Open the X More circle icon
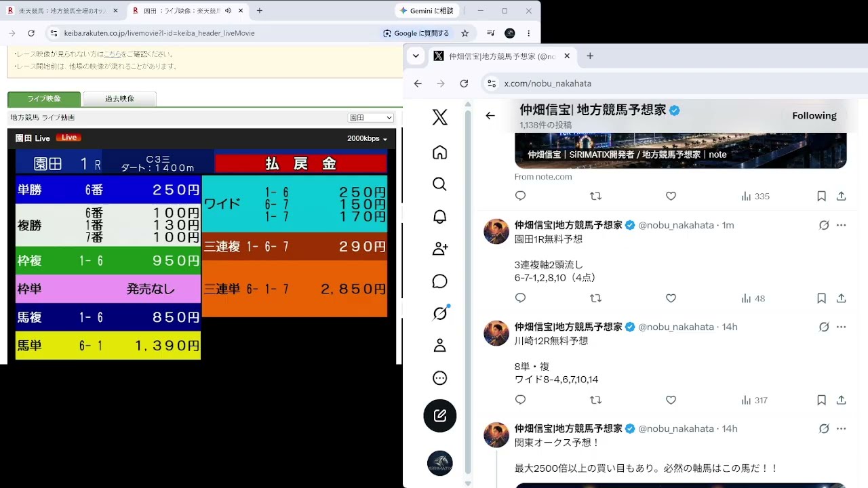 (439, 378)
